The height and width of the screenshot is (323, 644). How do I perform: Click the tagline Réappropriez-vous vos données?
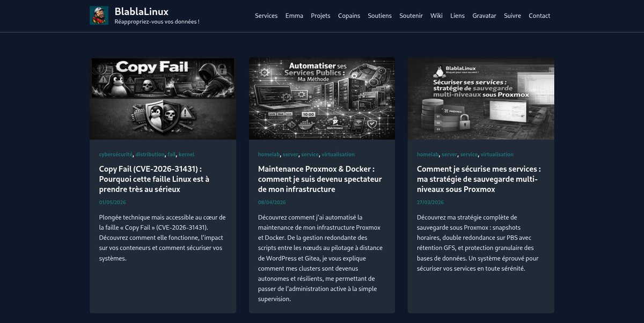click(x=157, y=22)
